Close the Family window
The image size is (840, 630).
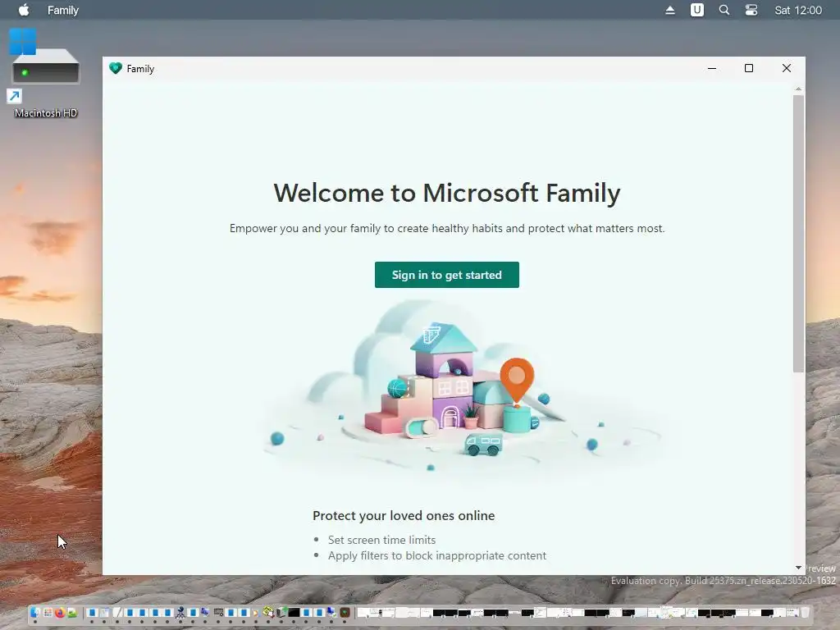787,69
